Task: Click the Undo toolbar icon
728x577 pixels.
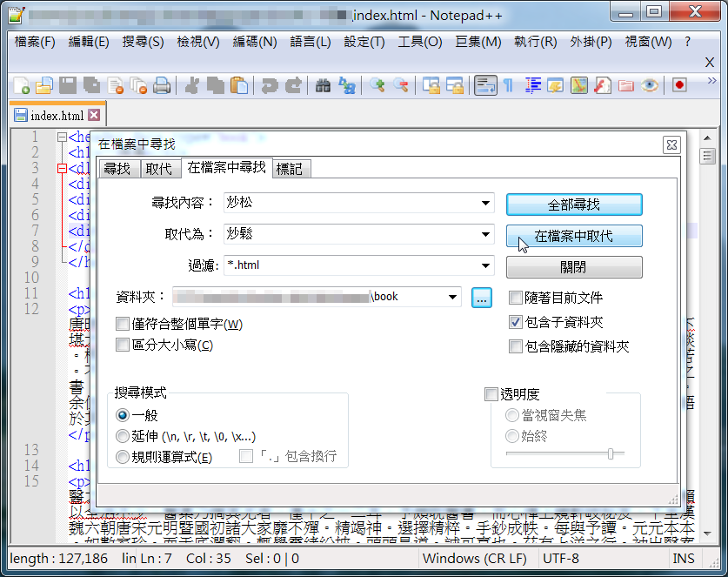Action: tap(270, 85)
